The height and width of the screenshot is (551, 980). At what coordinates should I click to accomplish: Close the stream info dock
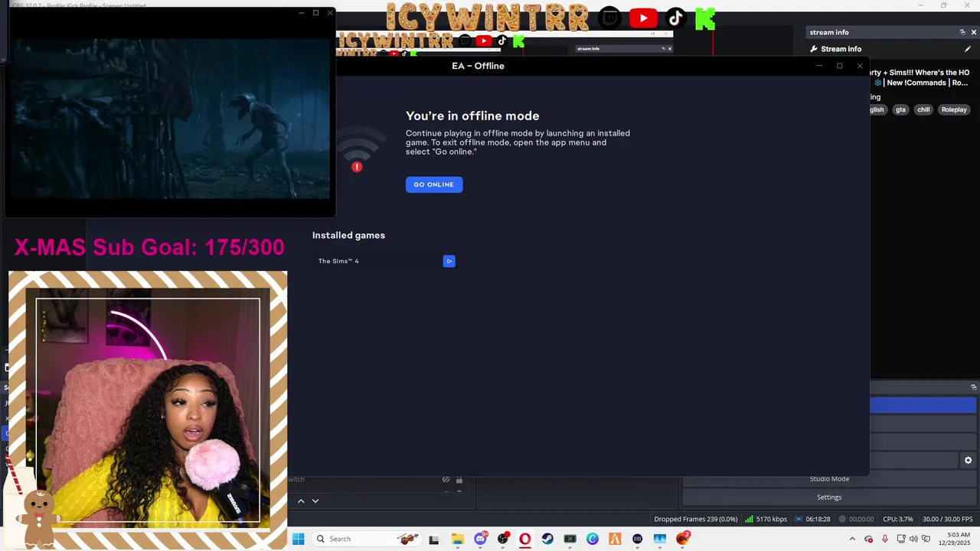tap(974, 32)
